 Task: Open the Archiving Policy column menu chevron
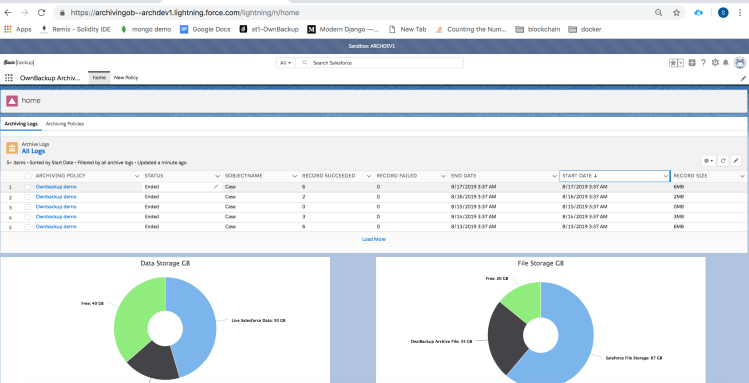137,176
